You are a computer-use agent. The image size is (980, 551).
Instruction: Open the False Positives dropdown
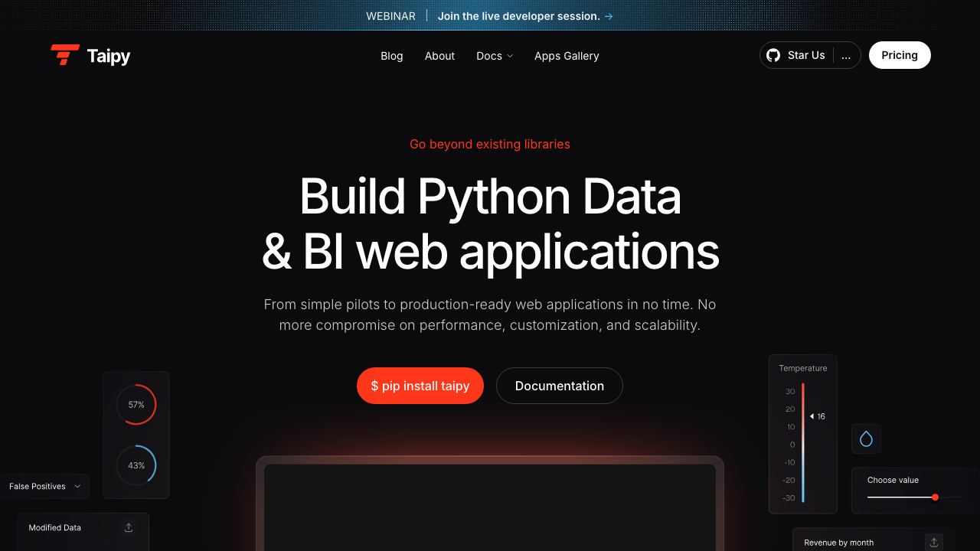pyautogui.click(x=44, y=486)
